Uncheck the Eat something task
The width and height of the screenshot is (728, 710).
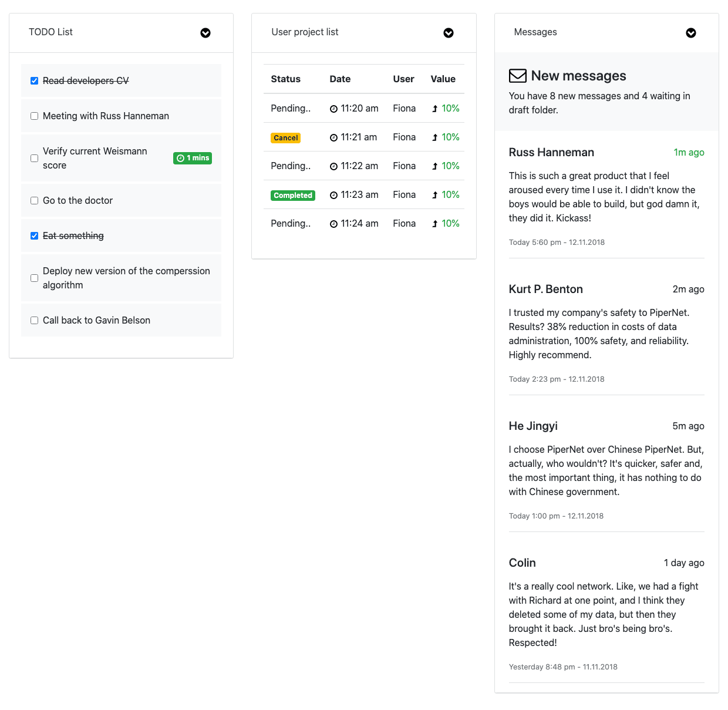34,235
